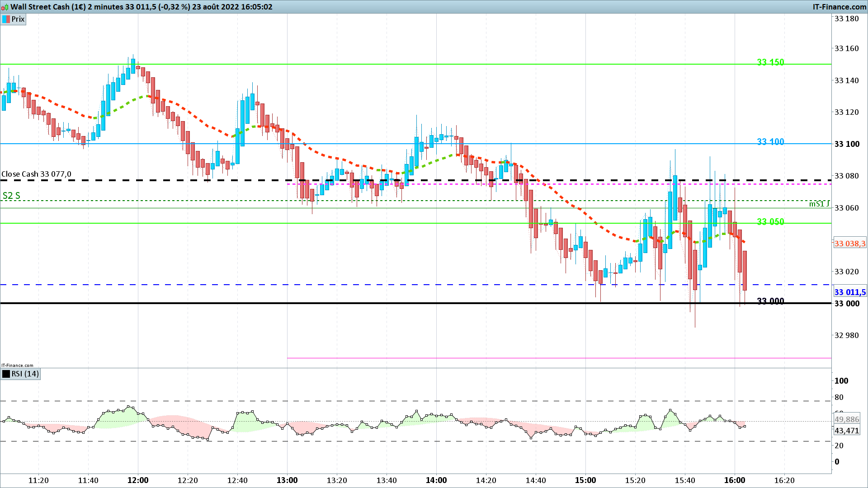Open the RSI (14) indicator label
Viewport: 868px width, 488px height.
point(25,374)
